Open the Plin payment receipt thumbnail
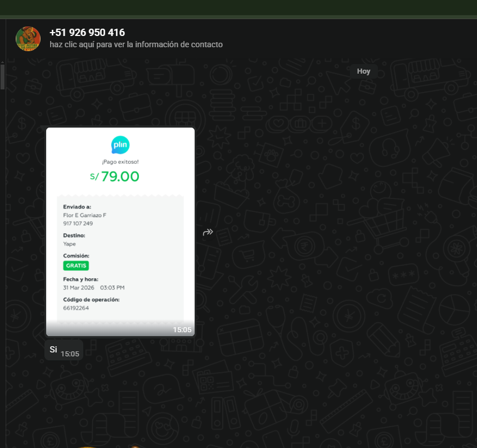This screenshot has width=477, height=448. 120,232
